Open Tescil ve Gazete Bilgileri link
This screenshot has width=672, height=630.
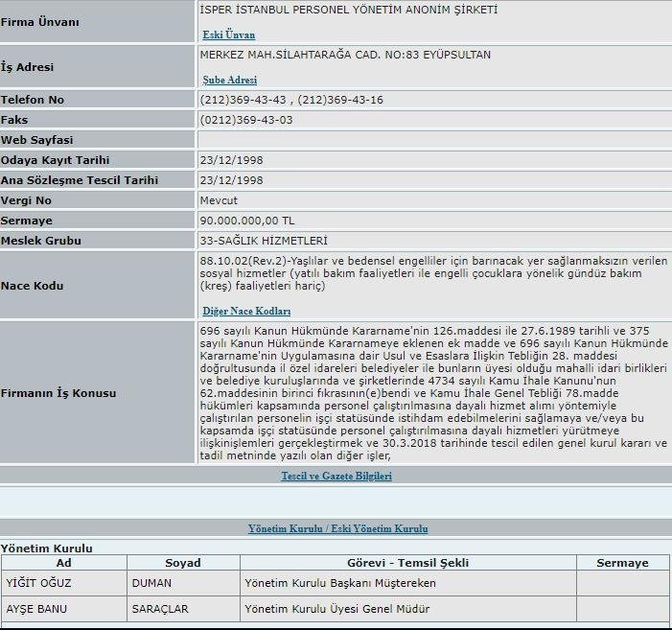[x=336, y=476]
